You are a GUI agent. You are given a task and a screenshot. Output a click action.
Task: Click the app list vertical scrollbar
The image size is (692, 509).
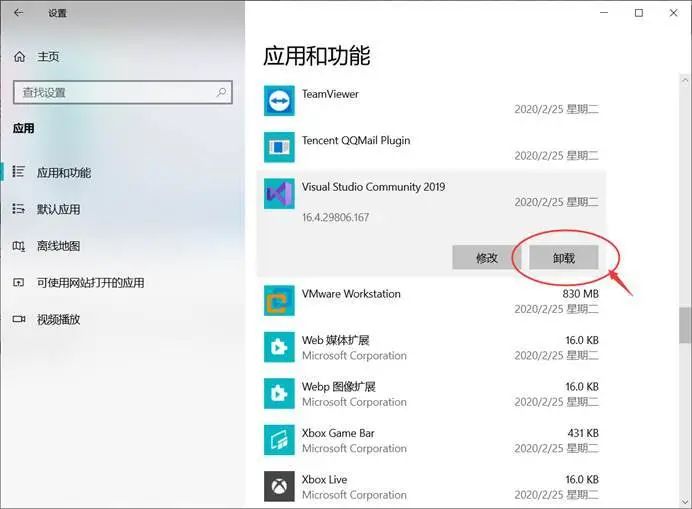[684, 324]
